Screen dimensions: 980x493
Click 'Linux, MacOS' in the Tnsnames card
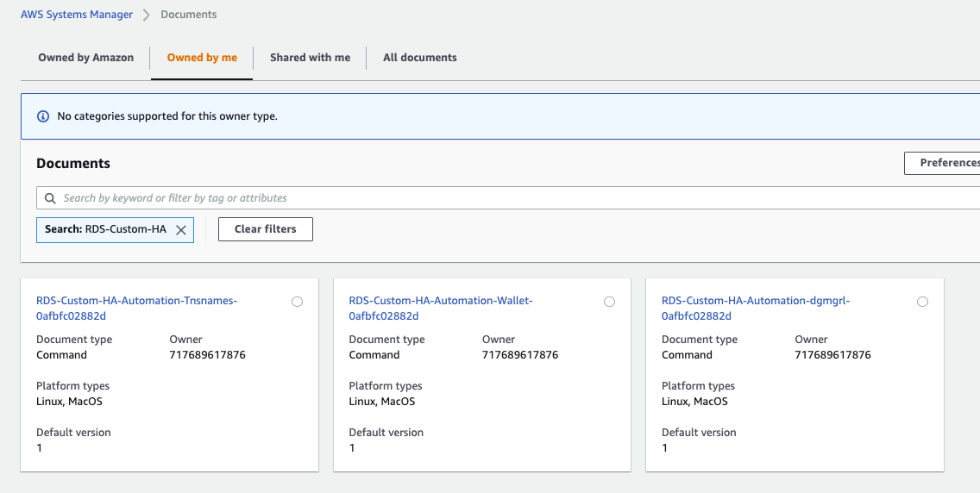(x=69, y=402)
